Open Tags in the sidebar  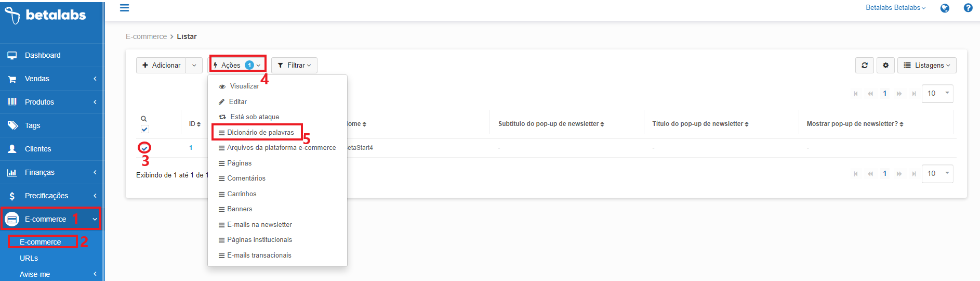[32, 125]
